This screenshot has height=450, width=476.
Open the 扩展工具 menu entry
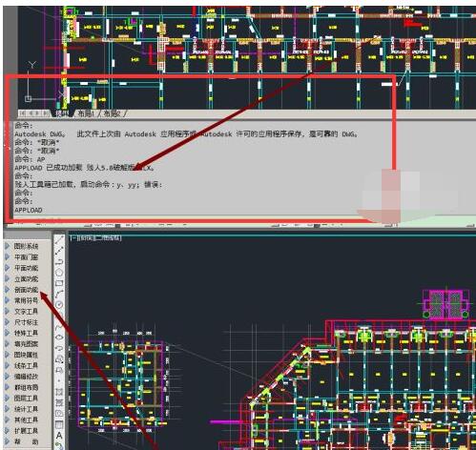pos(26,431)
